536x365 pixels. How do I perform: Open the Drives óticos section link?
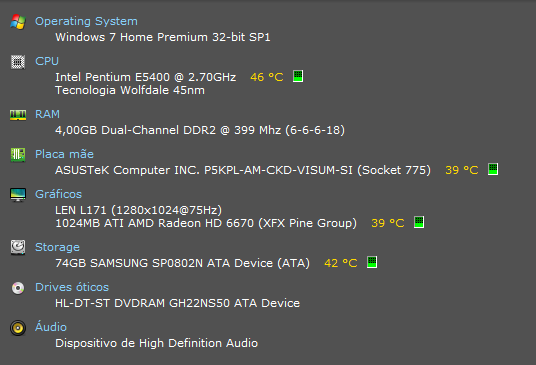pyautogui.click(x=72, y=287)
